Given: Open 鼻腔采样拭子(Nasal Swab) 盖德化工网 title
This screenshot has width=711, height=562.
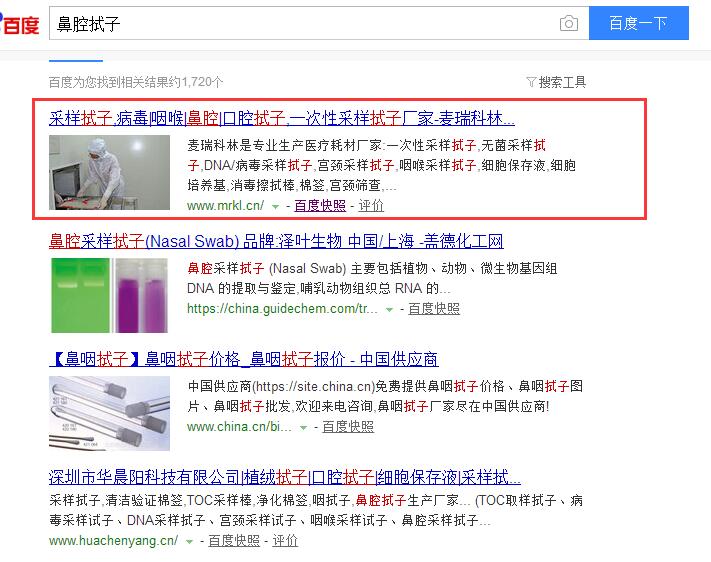Looking at the screenshot, I should tap(276, 241).
